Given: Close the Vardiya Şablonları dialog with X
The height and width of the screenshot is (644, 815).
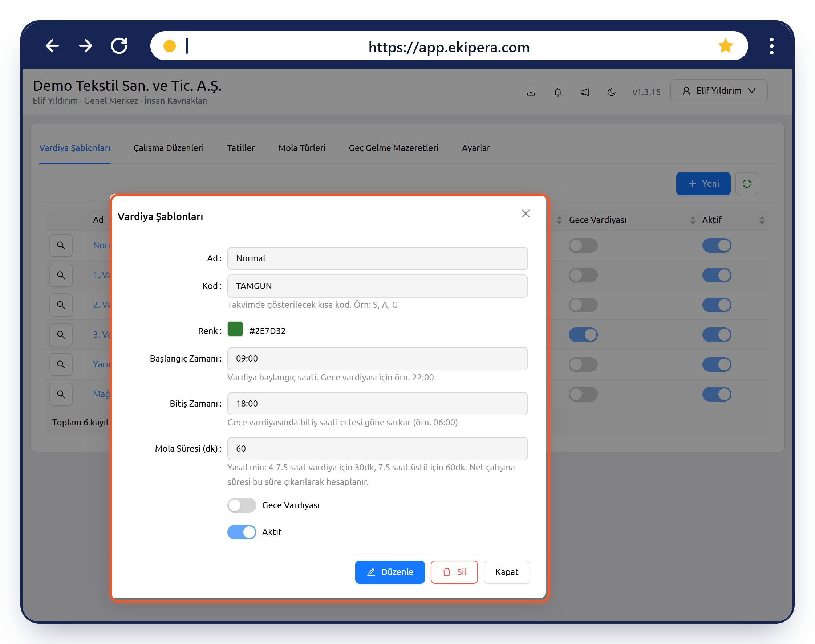Looking at the screenshot, I should point(526,213).
